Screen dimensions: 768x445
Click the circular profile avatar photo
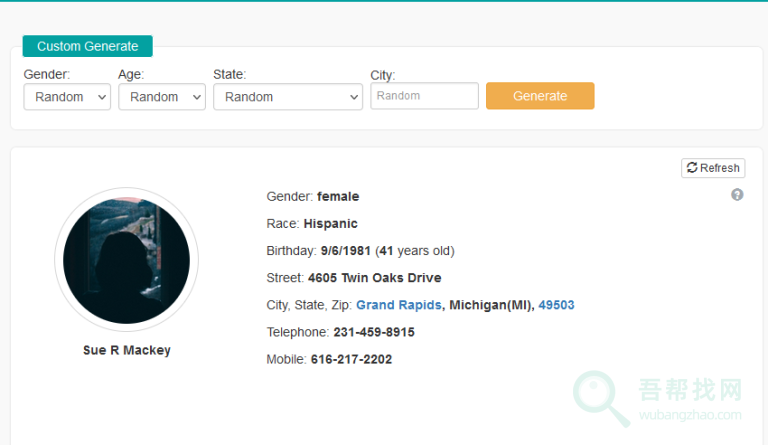coord(126,259)
